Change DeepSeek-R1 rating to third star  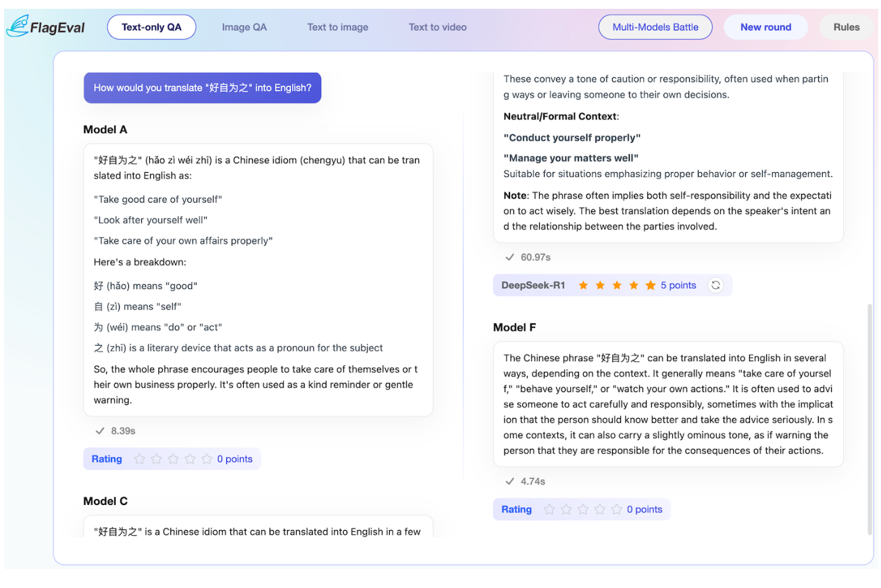coord(617,286)
